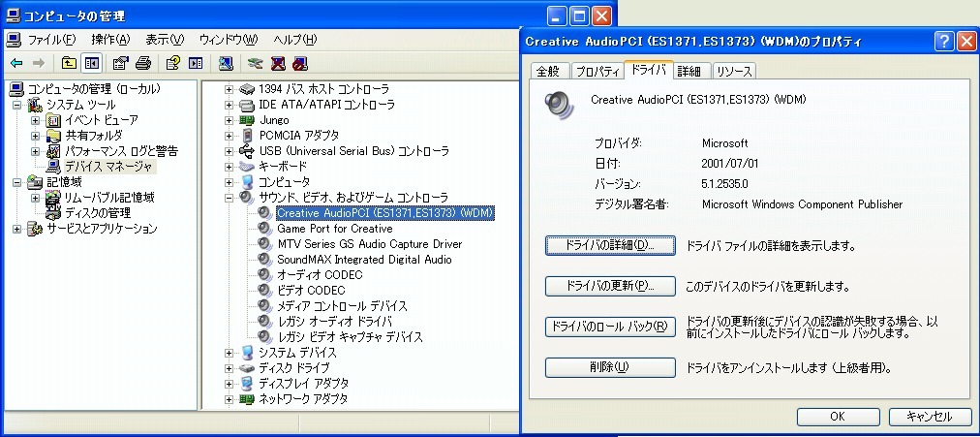Select レガシ オーディオ ドライバ

click(334, 322)
